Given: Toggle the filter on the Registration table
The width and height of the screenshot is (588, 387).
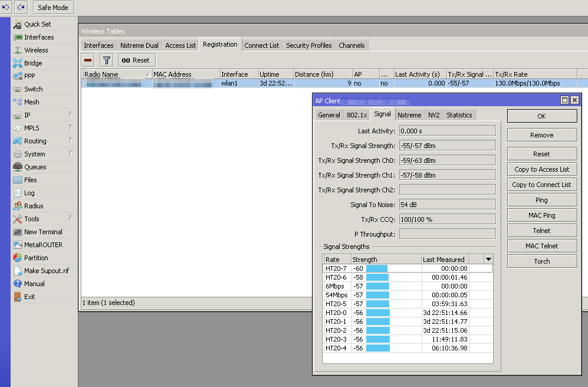Looking at the screenshot, I should [x=106, y=60].
